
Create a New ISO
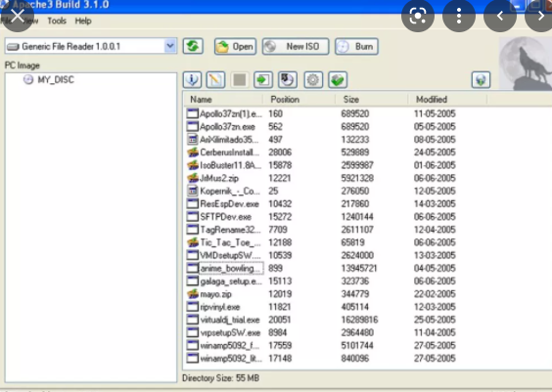click(x=296, y=46)
